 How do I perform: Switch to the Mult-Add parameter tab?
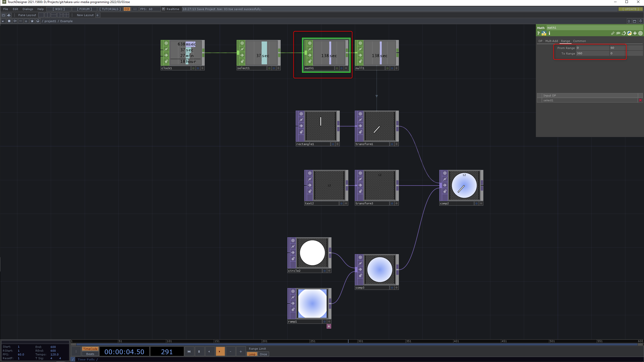pos(551,41)
